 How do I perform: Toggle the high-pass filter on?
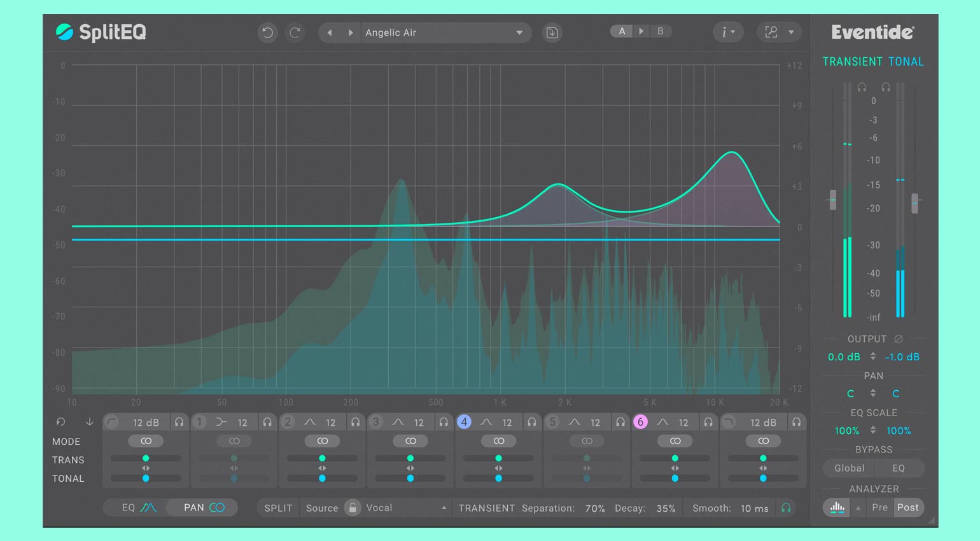[112, 422]
